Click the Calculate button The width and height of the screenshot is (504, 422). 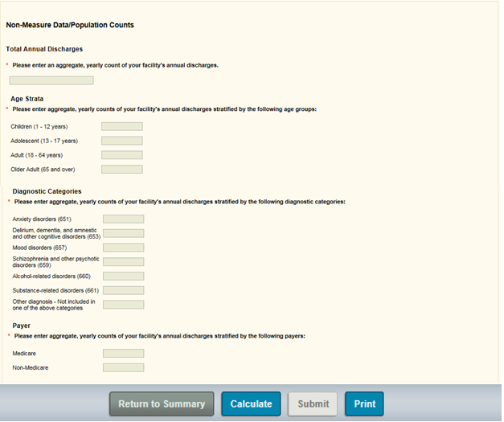point(251,404)
